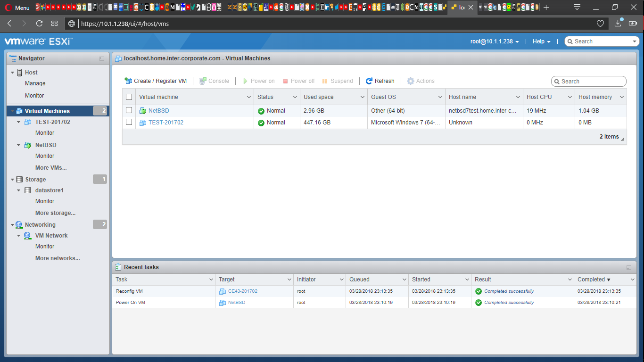Image resolution: width=644 pixels, height=362 pixels.
Task: Open Host CPU column dropdown arrow
Action: pyautogui.click(x=570, y=97)
